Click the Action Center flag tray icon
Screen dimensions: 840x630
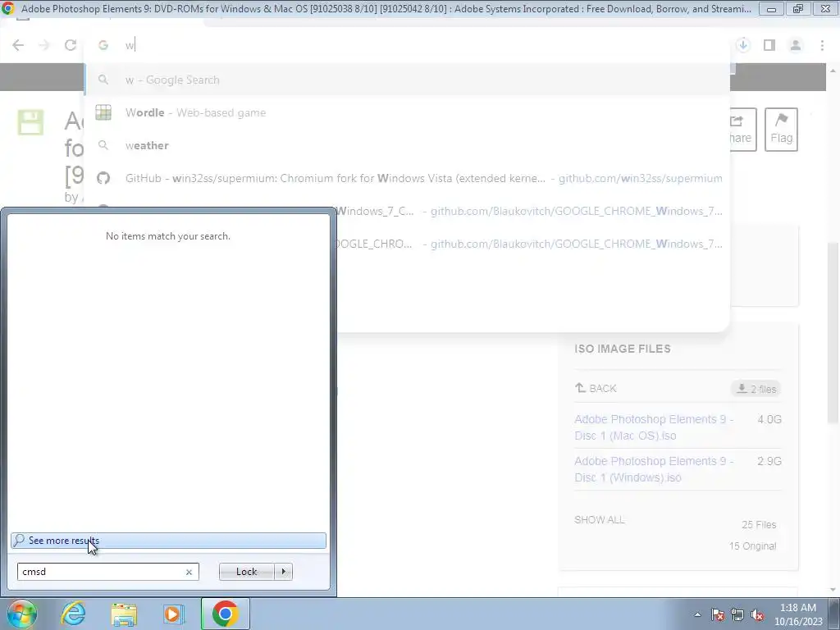tap(718, 614)
